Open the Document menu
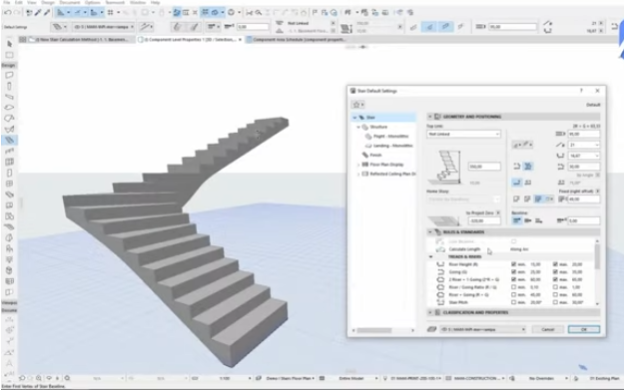Screen dimensions: 624x390 pos(70,2)
